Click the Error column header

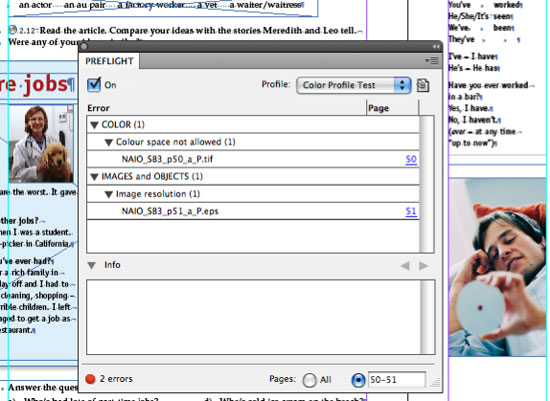pyautogui.click(x=99, y=108)
